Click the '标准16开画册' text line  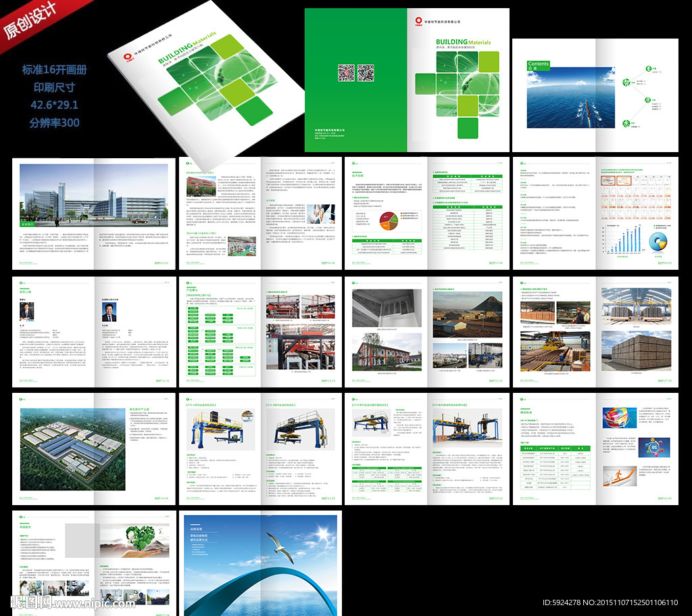pyautogui.click(x=54, y=70)
